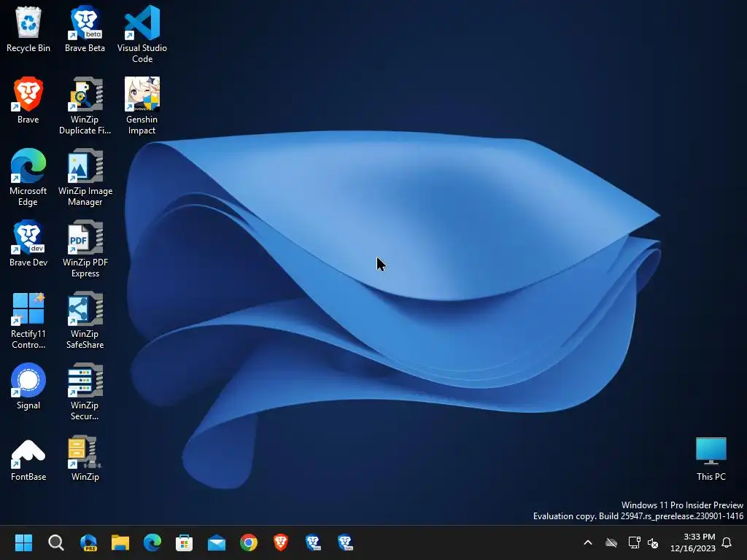Select the WinZip Image Manager shortcut
The image size is (747, 560).
coord(85,177)
